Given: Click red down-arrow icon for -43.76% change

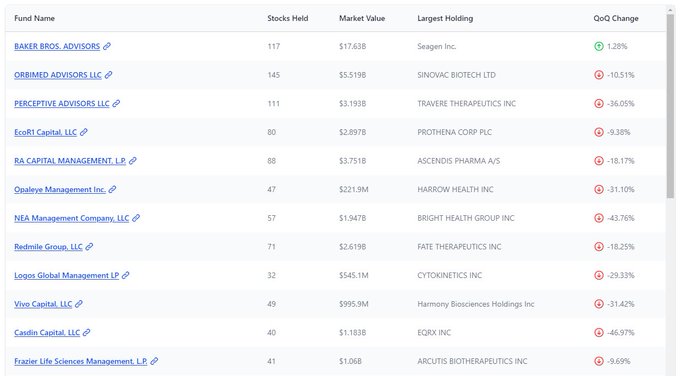Looking at the screenshot, I should pos(598,218).
